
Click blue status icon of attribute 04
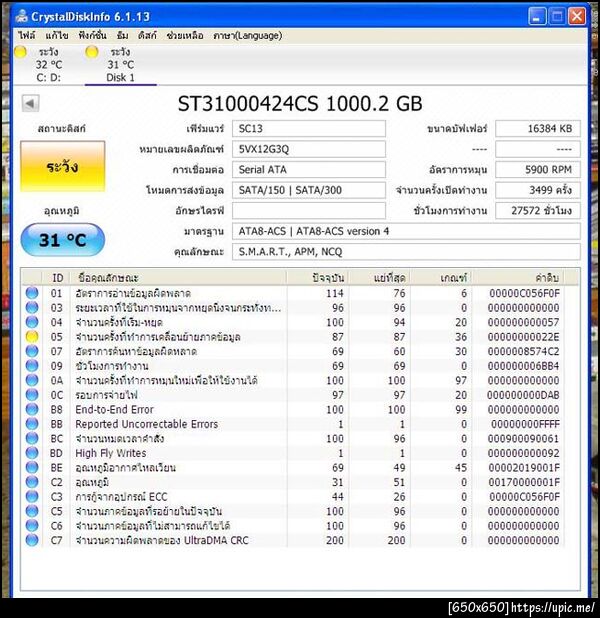pos(32,322)
